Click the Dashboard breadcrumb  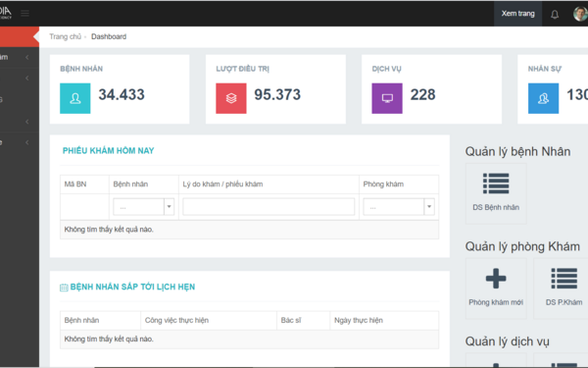109,36
